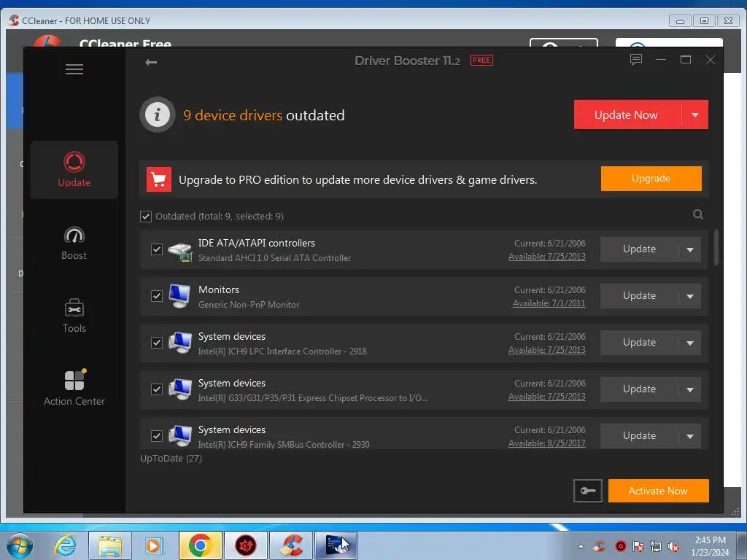
Task: Click the G33/G31/P35/P31 Chipset device icon
Action: (179, 389)
